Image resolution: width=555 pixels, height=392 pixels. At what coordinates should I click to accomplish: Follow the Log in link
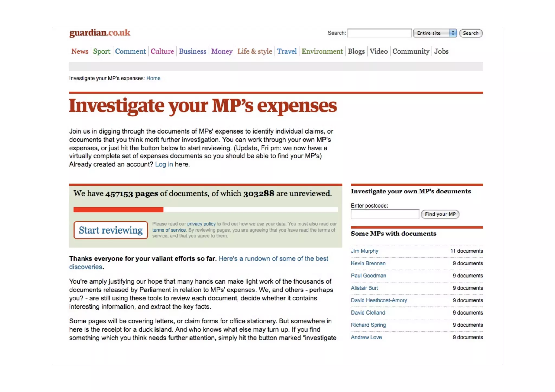coord(164,164)
